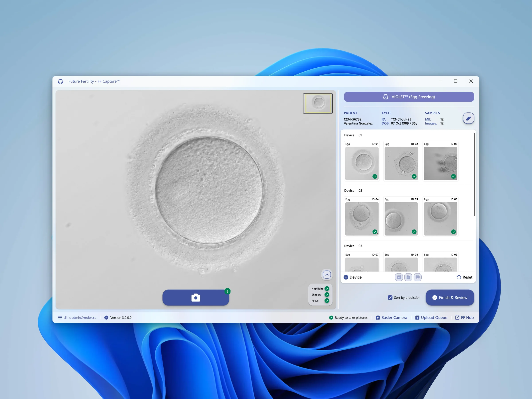Viewport: 532px width, 399px height.
Task: Click the live microscope egg image
Action: pyautogui.click(x=196, y=199)
